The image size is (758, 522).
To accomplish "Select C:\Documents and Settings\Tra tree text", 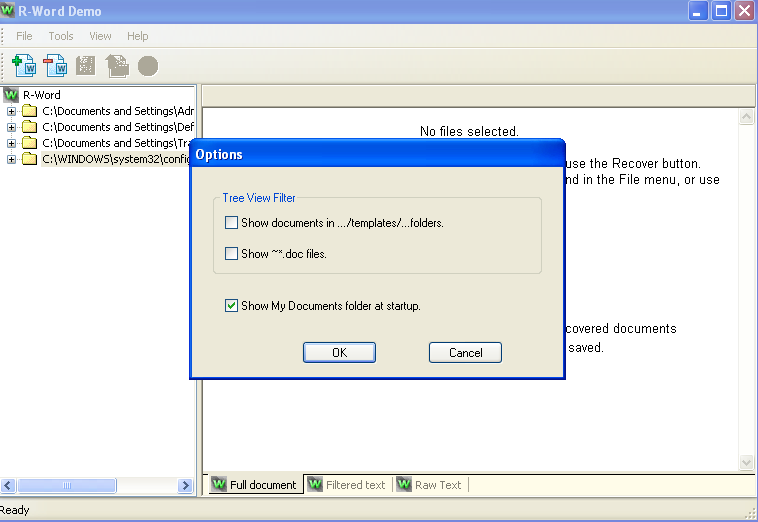I will tap(117, 143).
